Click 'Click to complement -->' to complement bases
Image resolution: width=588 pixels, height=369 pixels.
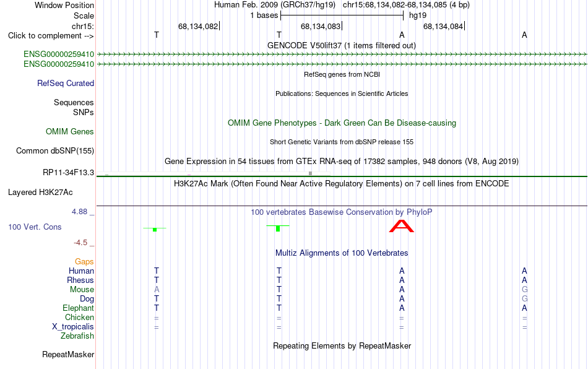tap(51, 36)
